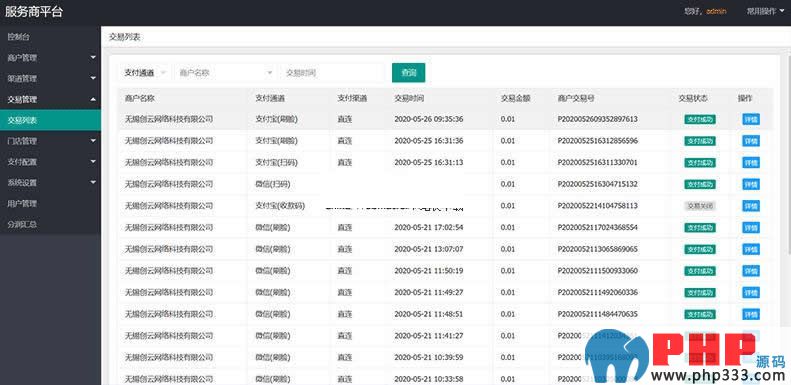Open the 商户名称 filter dropdown
Image resolution: width=791 pixels, height=385 pixels.
tap(226, 73)
